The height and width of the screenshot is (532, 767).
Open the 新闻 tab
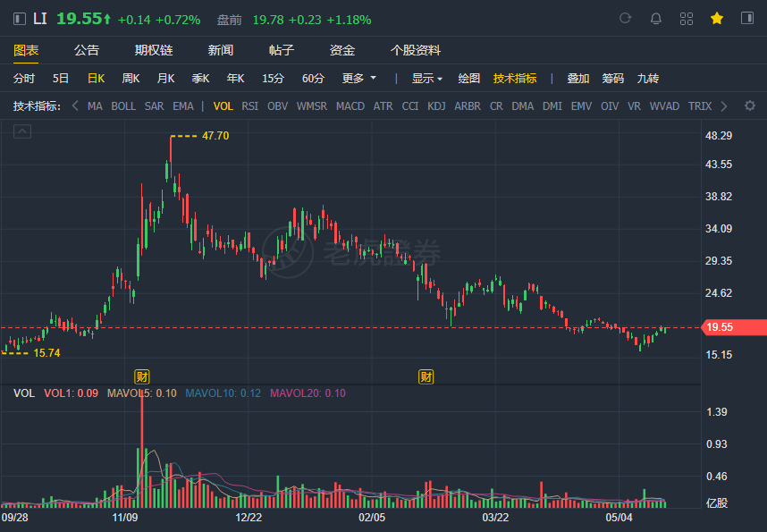click(x=220, y=50)
